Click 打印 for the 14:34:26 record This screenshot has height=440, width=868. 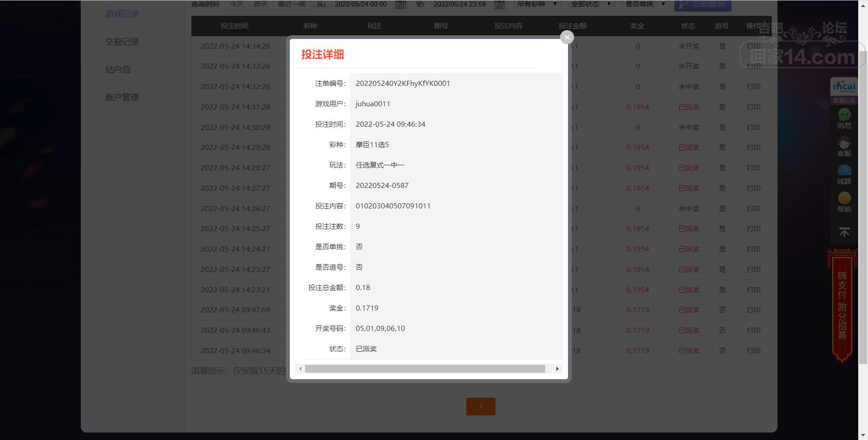click(753, 46)
